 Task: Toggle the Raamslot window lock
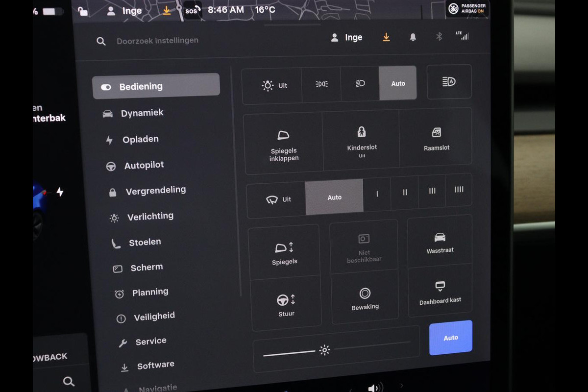pyautogui.click(x=436, y=139)
